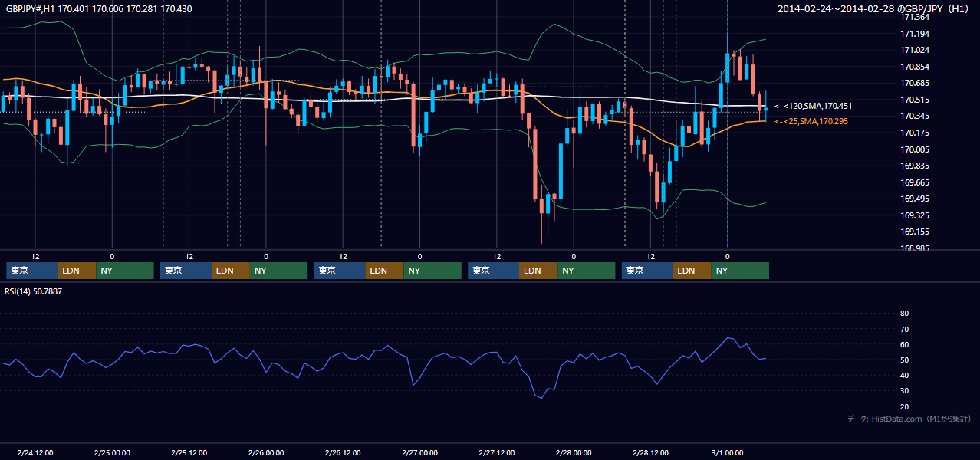980x460 pixels.
Task: Click the 東京 session bar for 2/24
Action: (32, 271)
